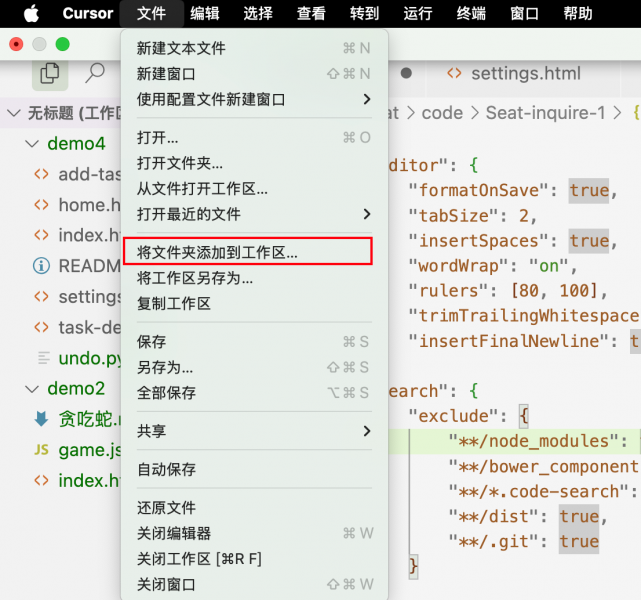Open the 转到 menu
Screen dimensions: 641x600
tap(364, 13)
